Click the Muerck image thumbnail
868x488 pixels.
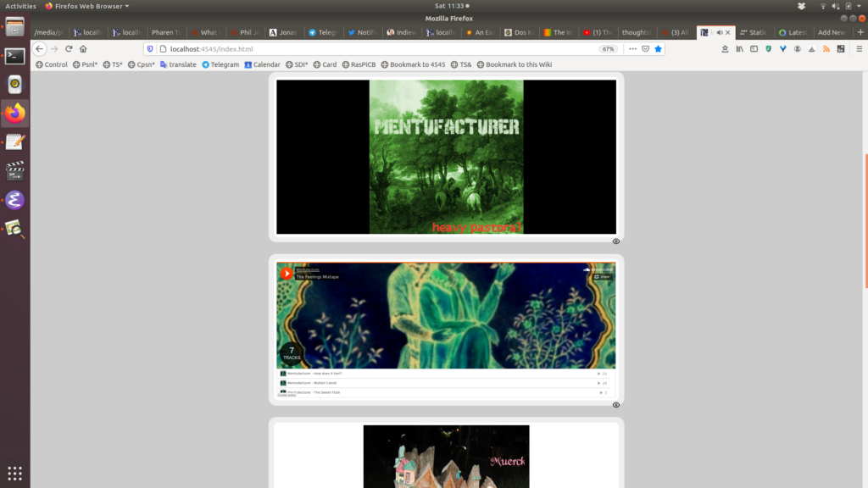(446, 457)
